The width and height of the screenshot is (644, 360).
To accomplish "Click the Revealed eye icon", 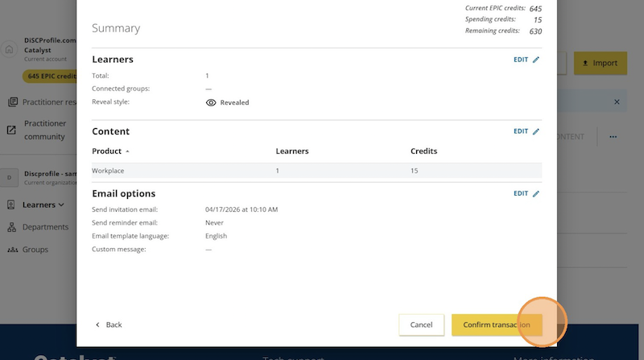I will click(x=211, y=103).
